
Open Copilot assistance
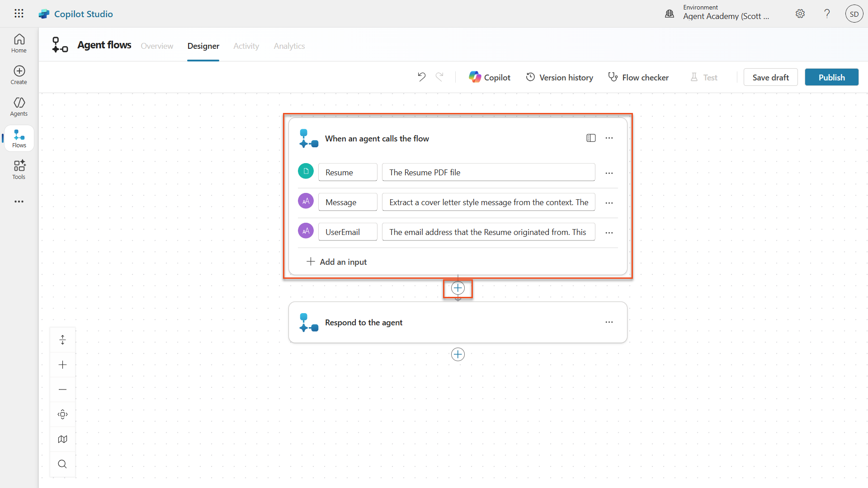click(489, 77)
